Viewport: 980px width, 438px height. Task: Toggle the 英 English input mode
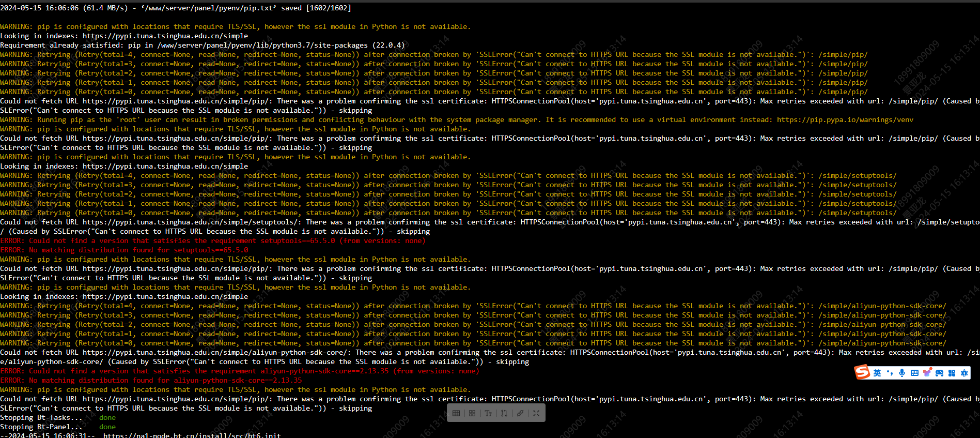[877, 373]
